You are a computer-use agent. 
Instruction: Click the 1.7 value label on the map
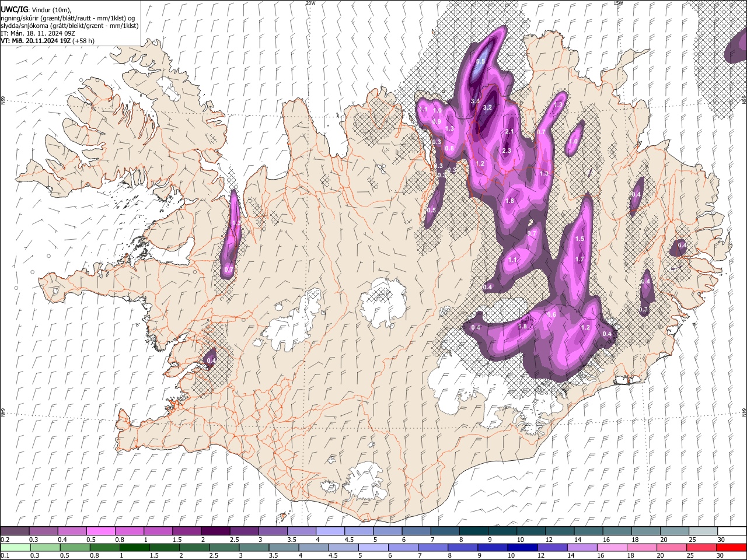pyautogui.click(x=580, y=259)
